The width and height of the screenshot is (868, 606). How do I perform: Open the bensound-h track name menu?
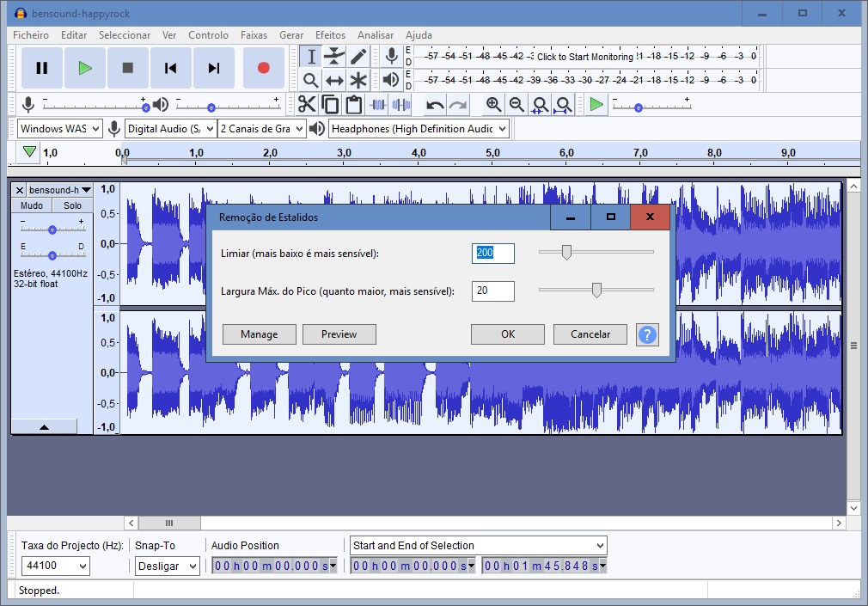tap(60, 190)
